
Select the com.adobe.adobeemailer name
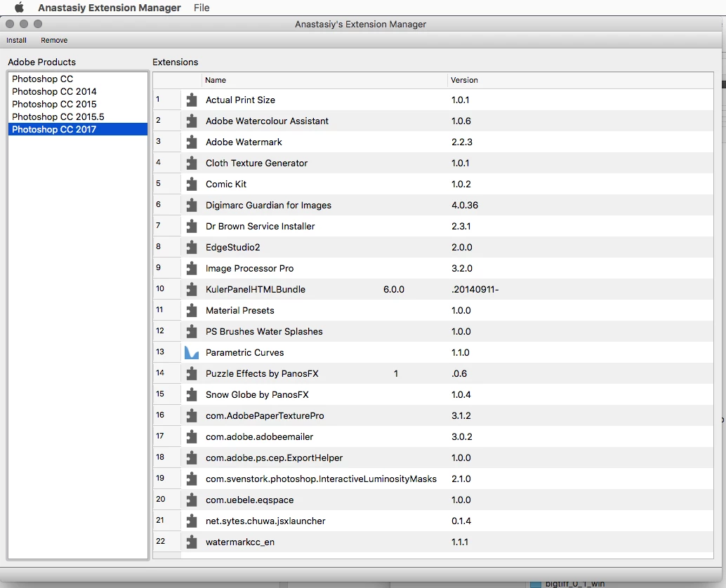[x=259, y=436]
